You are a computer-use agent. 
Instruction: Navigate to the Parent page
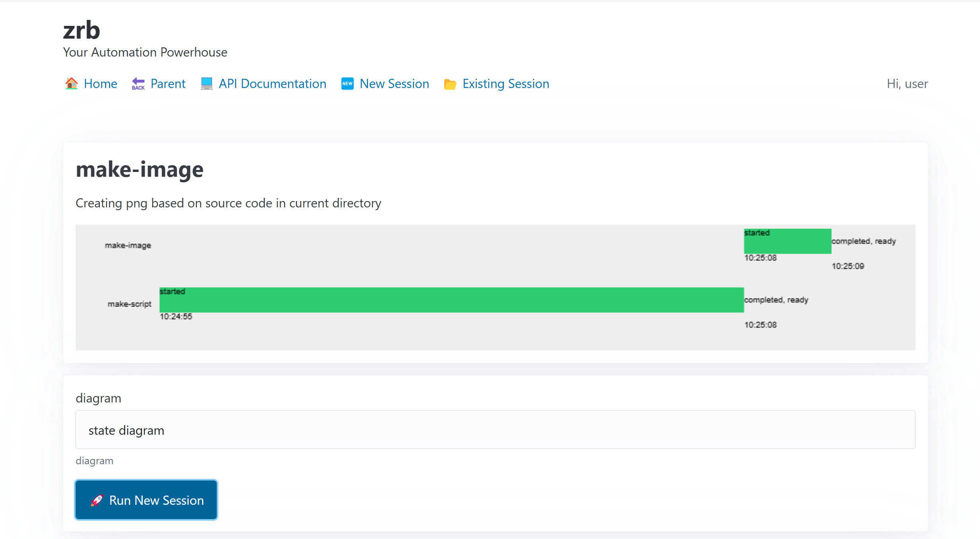pyautogui.click(x=168, y=84)
